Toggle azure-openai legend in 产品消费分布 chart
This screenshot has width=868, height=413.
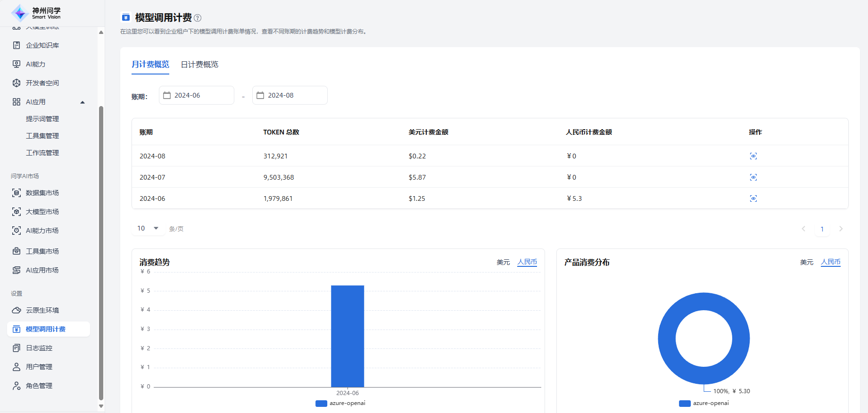(704, 403)
